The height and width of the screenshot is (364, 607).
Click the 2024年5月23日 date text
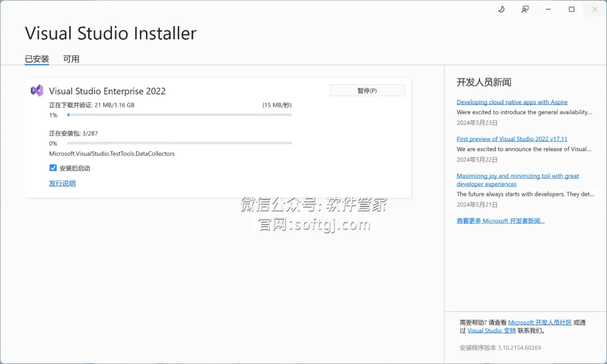[477, 122]
